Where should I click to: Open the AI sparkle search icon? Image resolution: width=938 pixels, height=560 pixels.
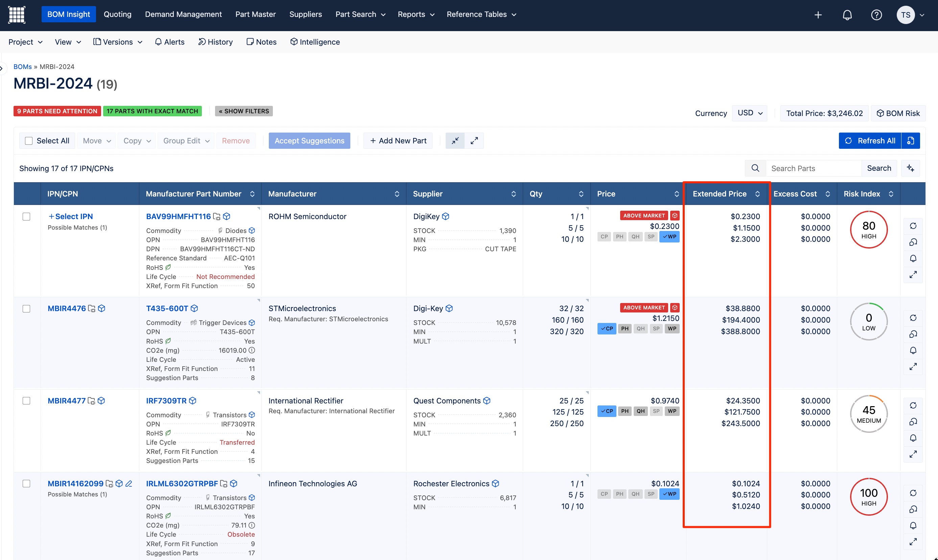910,168
